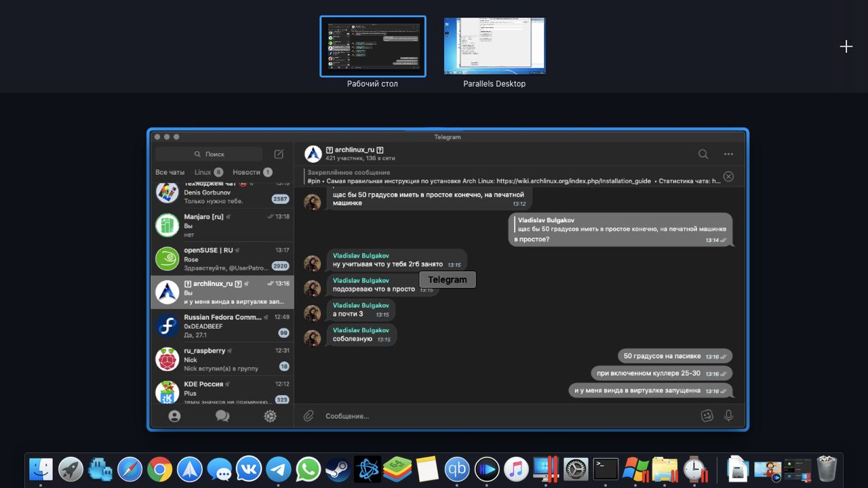Viewport: 868px width, 488px height.
Task: Switch to the Рабочий стол space thumbnail
Action: (x=373, y=46)
